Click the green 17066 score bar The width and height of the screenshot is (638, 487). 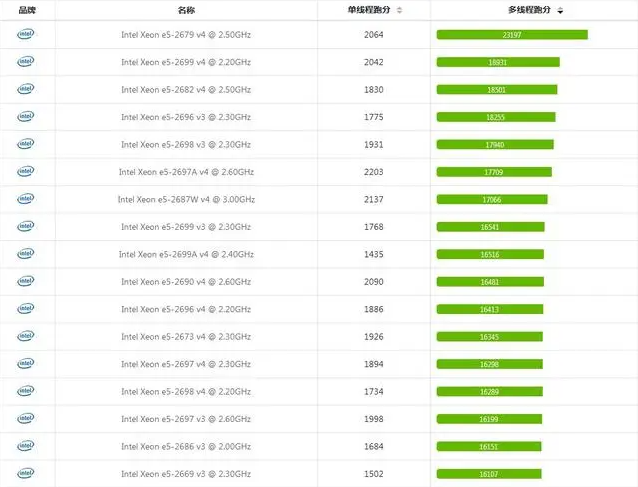pyautogui.click(x=492, y=199)
